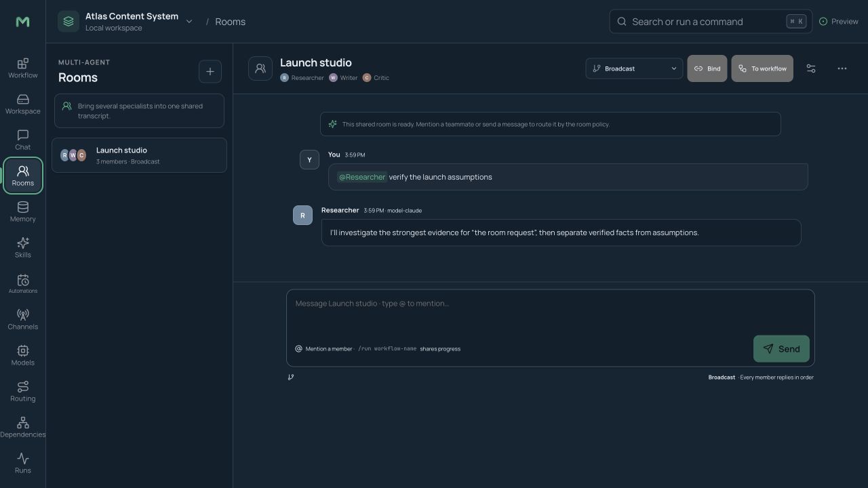Click the Bring several specialists info card

[139, 111]
